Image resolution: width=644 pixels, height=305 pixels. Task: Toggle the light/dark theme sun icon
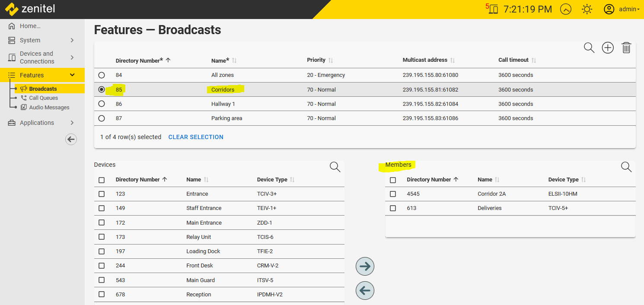tap(587, 9)
